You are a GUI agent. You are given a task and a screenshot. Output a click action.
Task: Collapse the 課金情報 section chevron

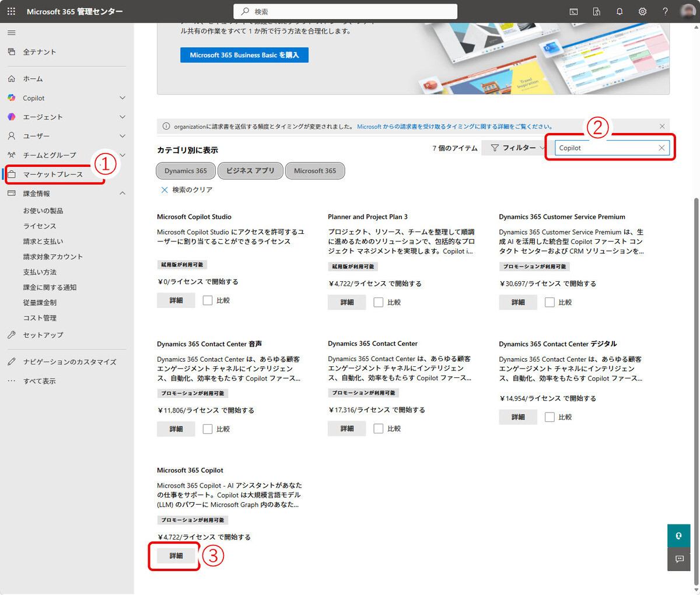(x=123, y=193)
